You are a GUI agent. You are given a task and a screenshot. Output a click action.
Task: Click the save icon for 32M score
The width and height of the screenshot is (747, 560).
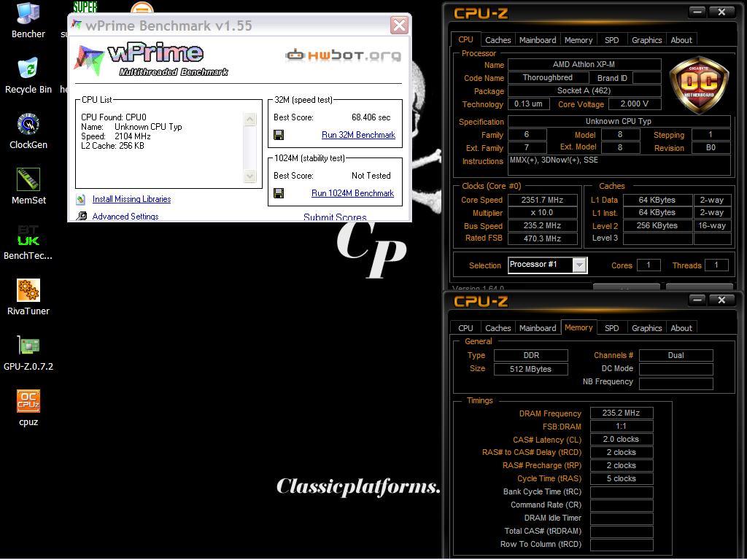click(x=279, y=135)
